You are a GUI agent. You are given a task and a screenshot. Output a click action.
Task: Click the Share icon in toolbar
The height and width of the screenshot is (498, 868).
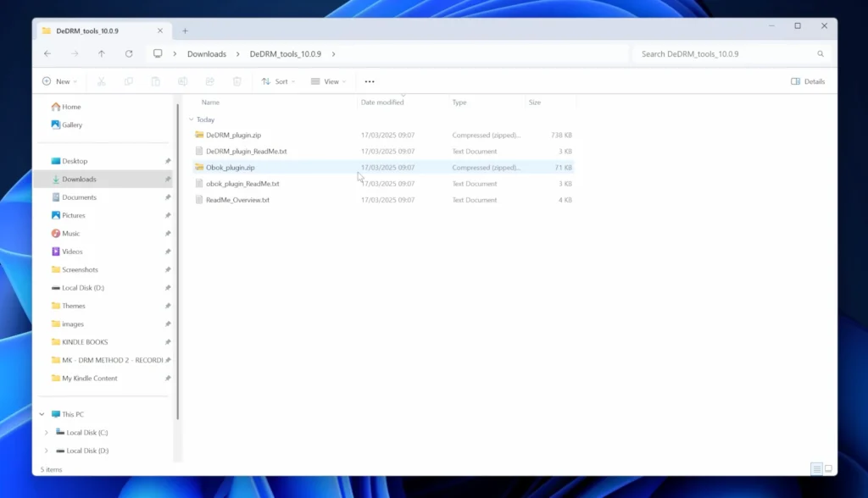coord(210,81)
